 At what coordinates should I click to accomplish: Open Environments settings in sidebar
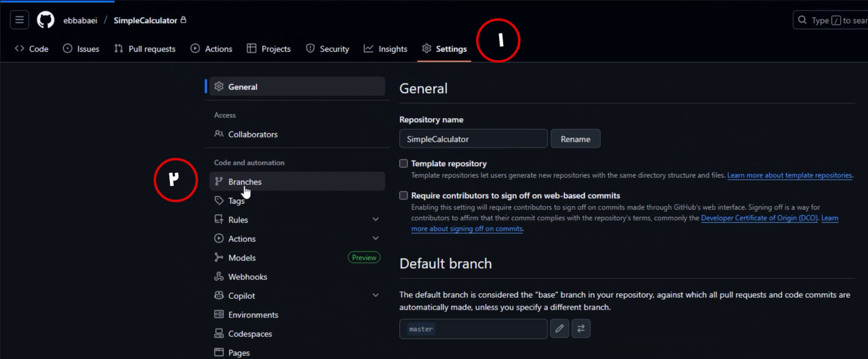pos(253,315)
